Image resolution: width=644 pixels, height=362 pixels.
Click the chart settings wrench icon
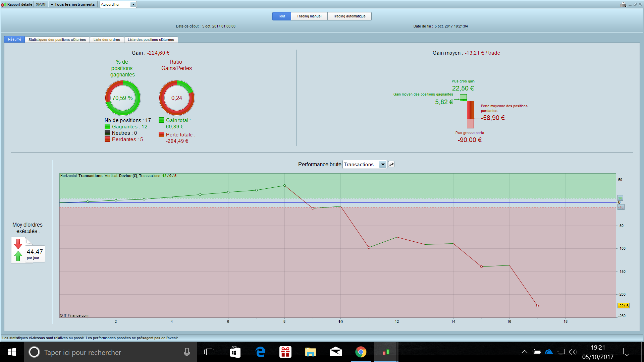click(391, 164)
